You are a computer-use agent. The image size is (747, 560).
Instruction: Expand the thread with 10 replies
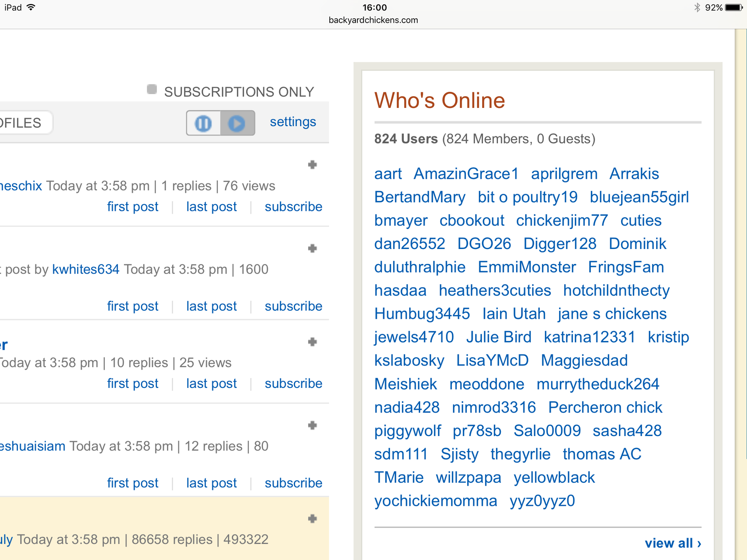point(312,342)
